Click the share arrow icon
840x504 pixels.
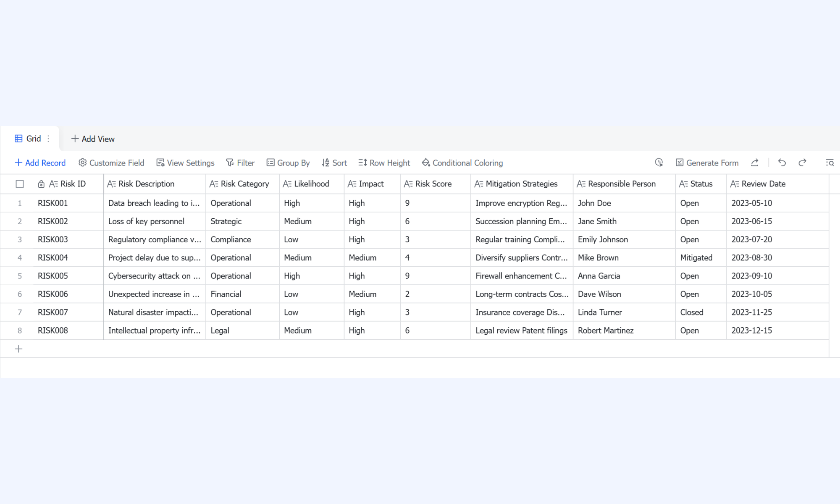[755, 163]
